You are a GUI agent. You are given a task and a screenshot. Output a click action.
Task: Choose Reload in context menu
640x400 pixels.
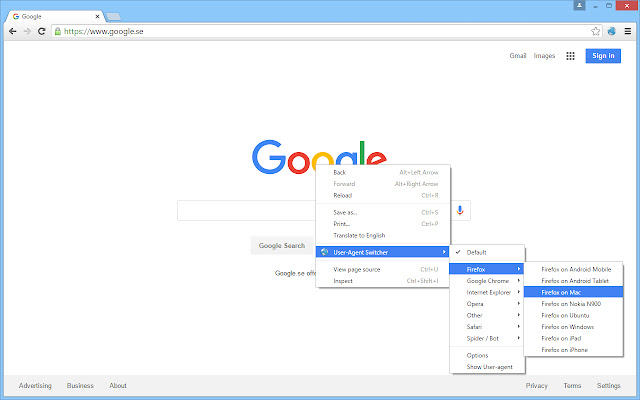pyautogui.click(x=383, y=196)
